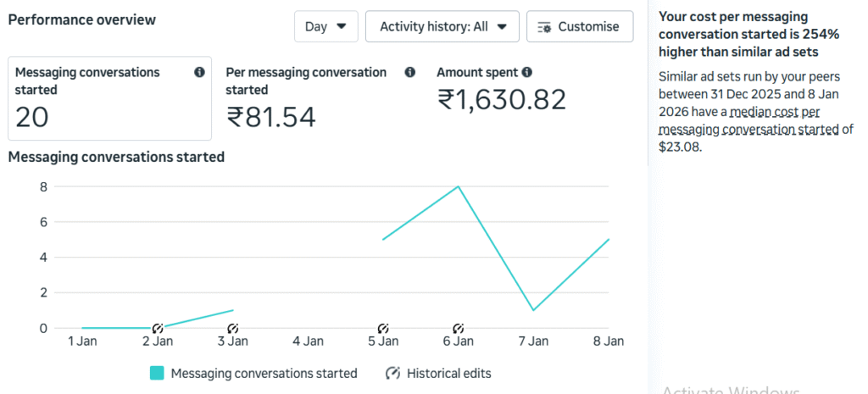Click info icon beside Messaging conversations started
The width and height of the screenshot is (868, 394).
(199, 73)
